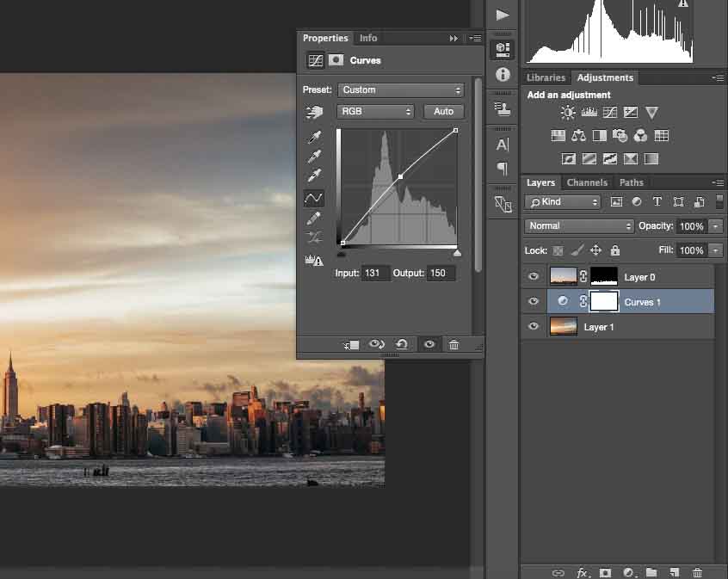Select the layer mask icon in Properties
This screenshot has width=728, height=579.
click(x=336, y=60)
